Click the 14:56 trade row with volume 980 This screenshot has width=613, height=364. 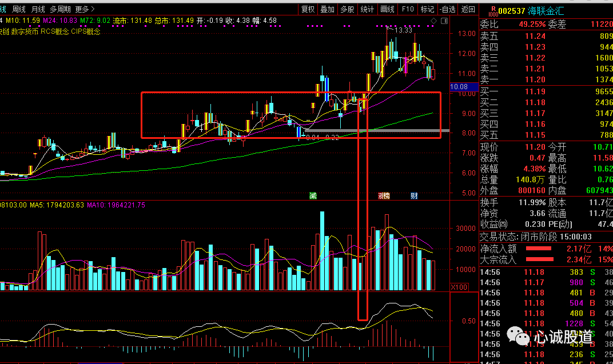[x=546, y=282]
